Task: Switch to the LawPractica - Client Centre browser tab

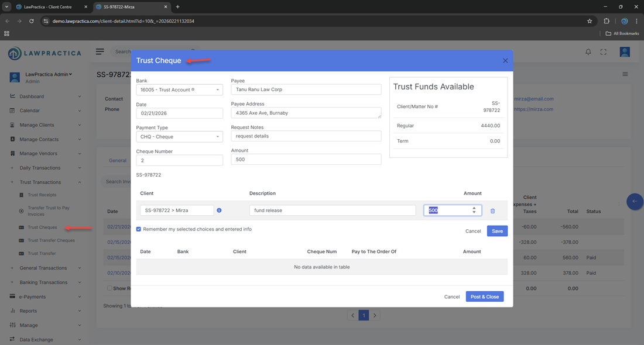Action: pos(49,7)
